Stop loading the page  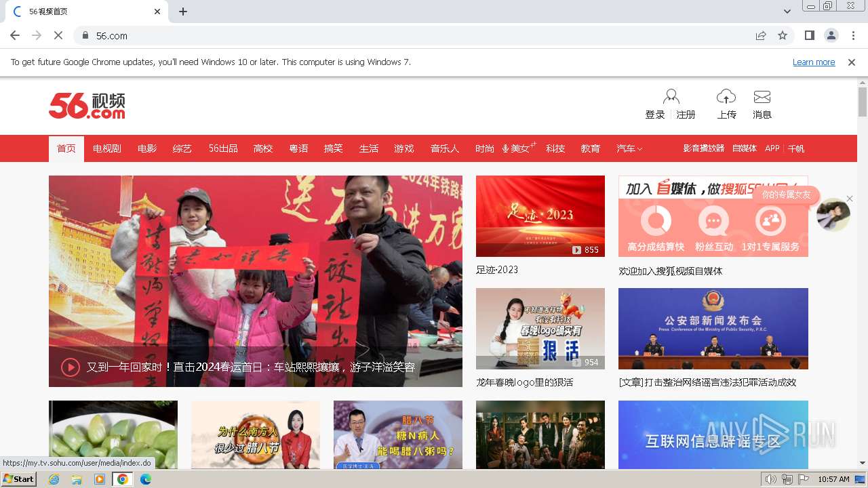[58, 35]
